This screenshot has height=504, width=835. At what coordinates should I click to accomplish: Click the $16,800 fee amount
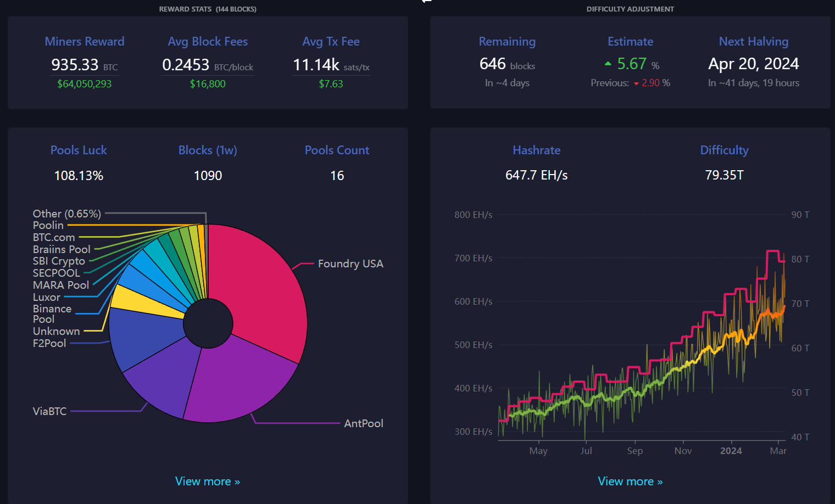208,84
